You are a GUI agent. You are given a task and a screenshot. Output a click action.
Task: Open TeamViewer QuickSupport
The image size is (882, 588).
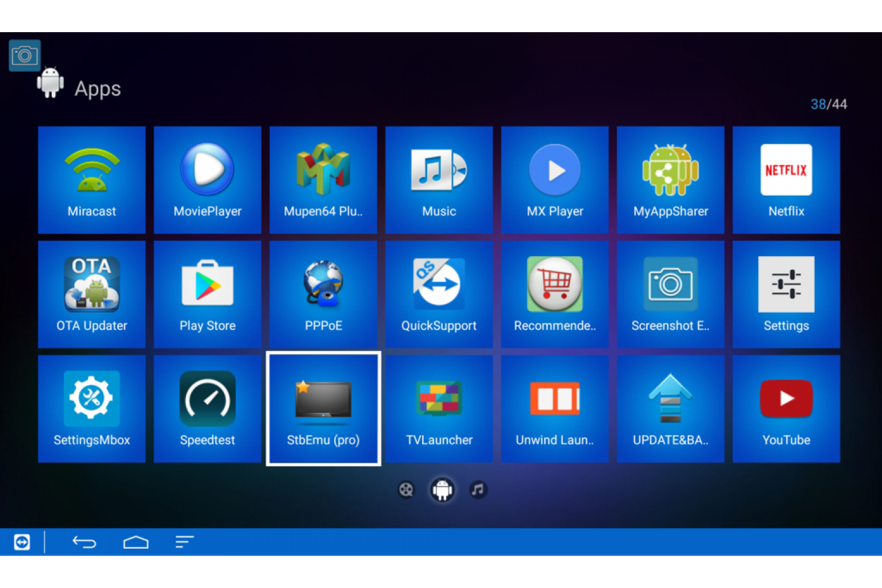(439, 294)
